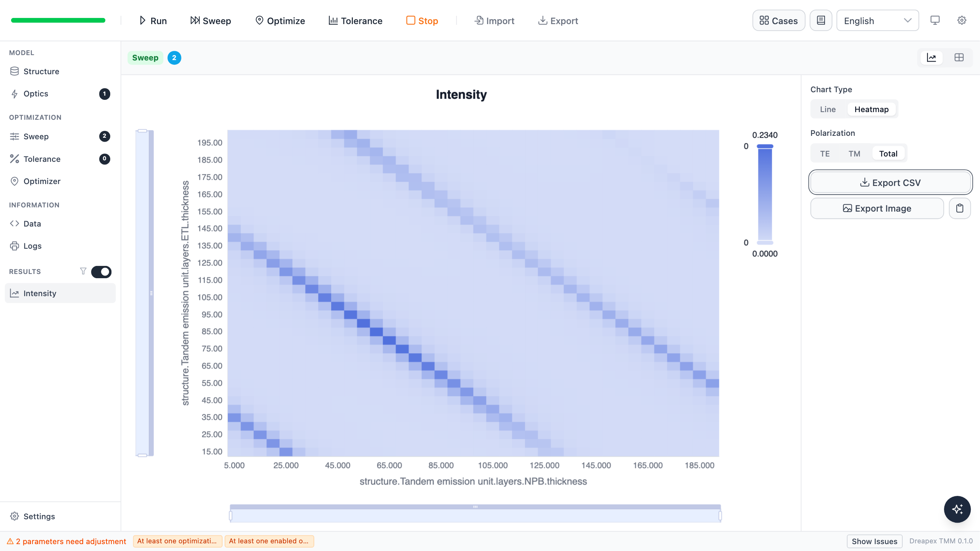Click the vertical data zoom slider
This screenshot has width=980, height=551.
pos(144,293)
